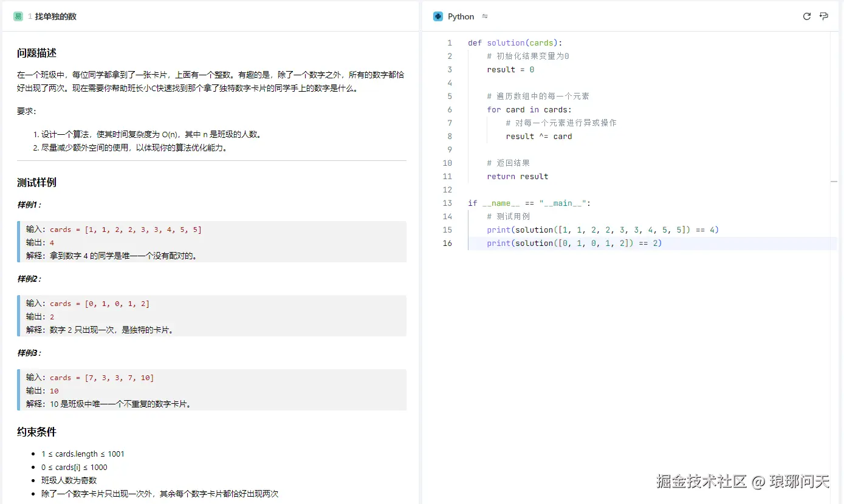Select the problem title 找单独的数

[x=57, y=16]
